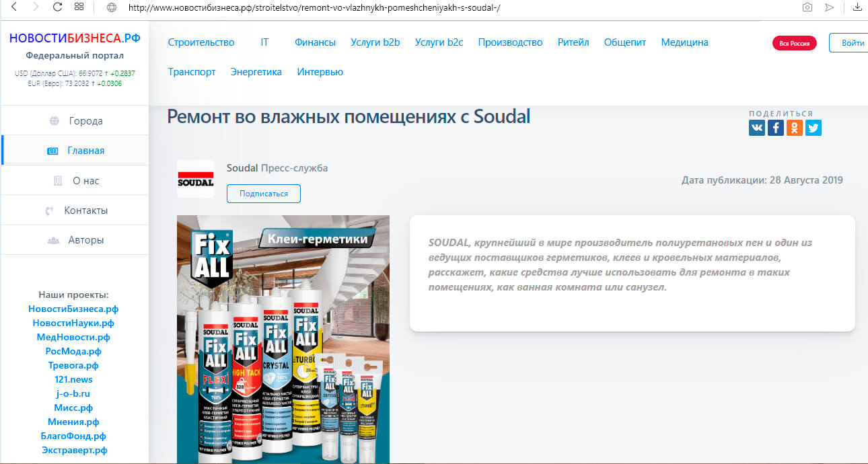Open Общепит category
868x464 pixels.
(x=625, y=42)
